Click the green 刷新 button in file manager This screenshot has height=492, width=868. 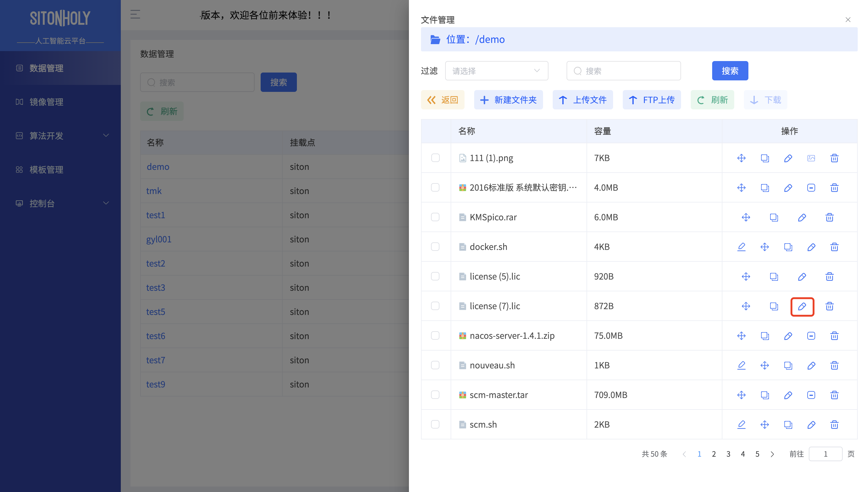click(712, 100)
